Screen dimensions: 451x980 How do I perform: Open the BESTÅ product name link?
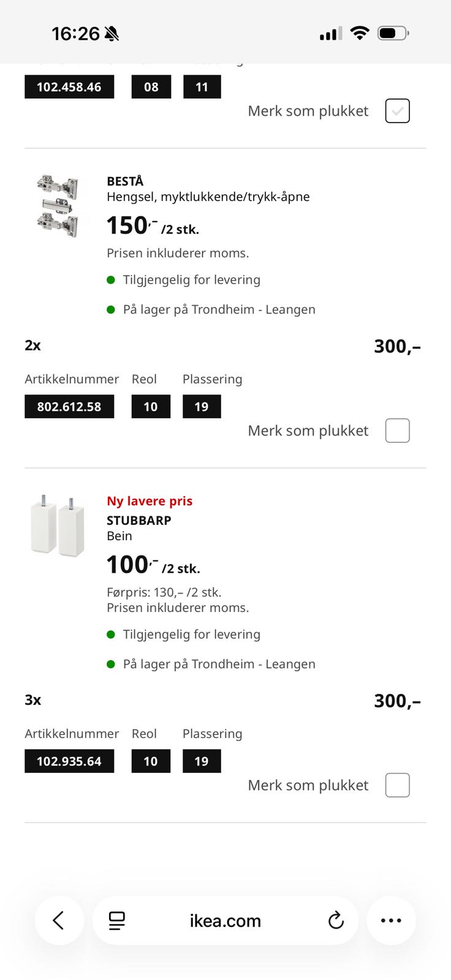click(x=125, y=181)
